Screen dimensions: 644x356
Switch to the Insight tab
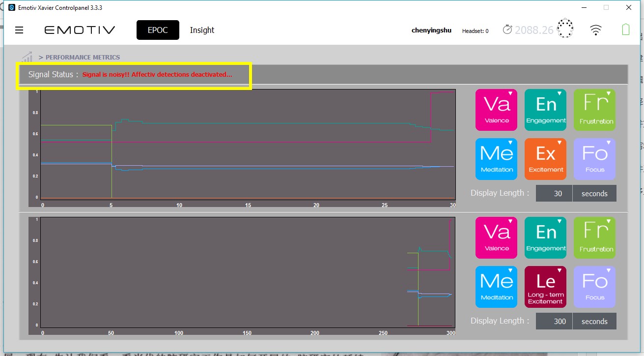(202, 30)
